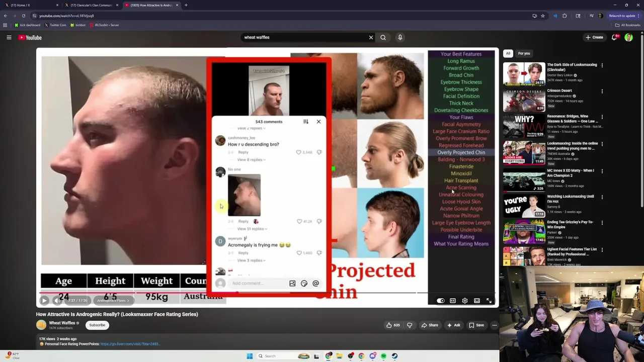Go back in browser history
Image resolution: width=644 pixels, height=362 pixels.
6,16
